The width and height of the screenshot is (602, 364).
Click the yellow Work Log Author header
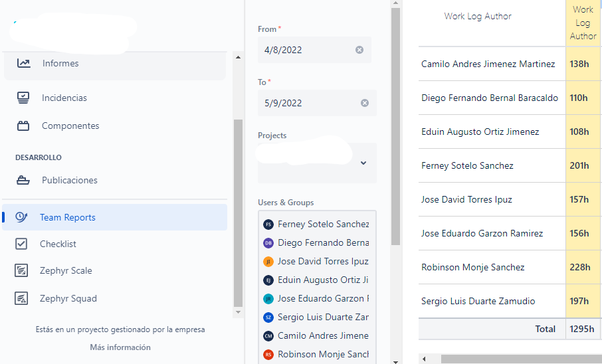coord(583,23)
